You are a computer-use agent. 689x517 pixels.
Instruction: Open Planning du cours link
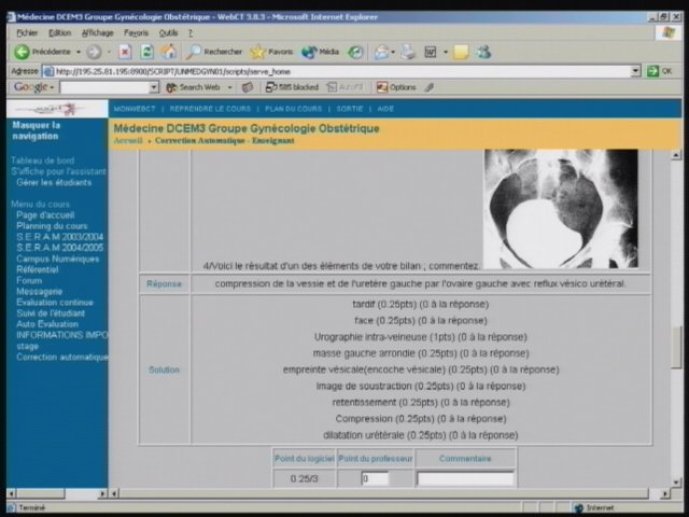52,226
